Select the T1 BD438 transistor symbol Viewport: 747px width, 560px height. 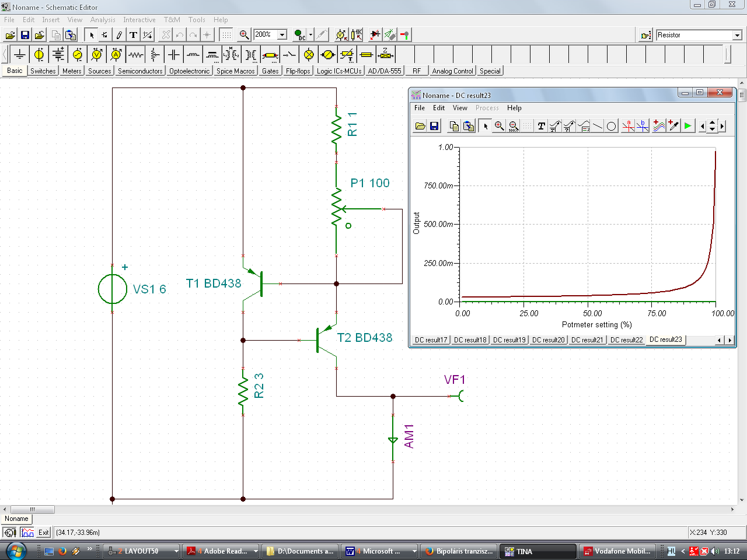253,283
